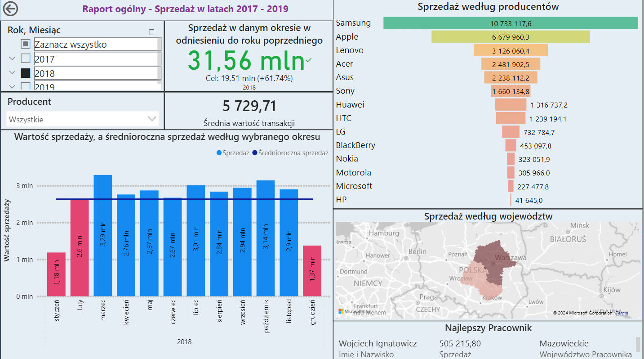Select the HTC funnel bar
The width and height of the screenshot is (644, 359).
(x=511, y=118)
